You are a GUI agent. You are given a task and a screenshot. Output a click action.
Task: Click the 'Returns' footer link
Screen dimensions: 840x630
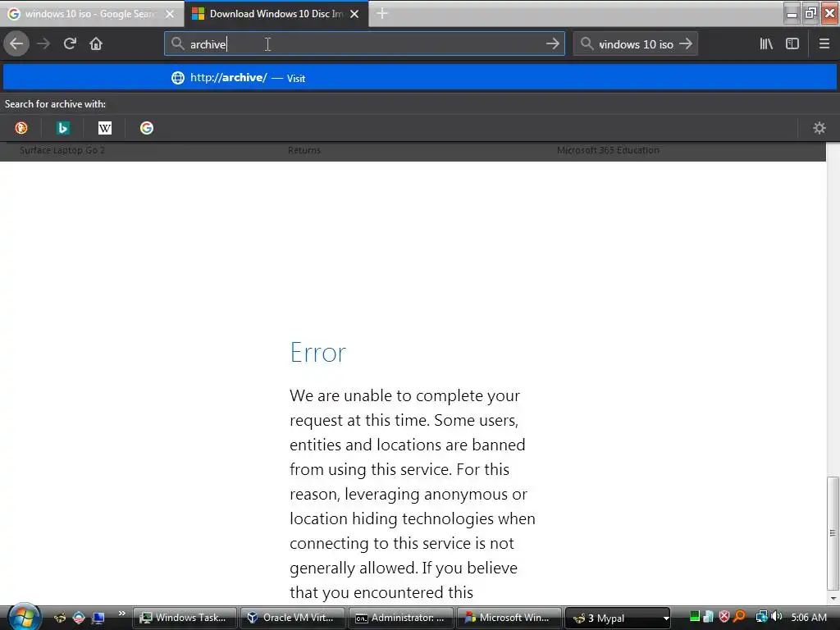pos(304,151)
